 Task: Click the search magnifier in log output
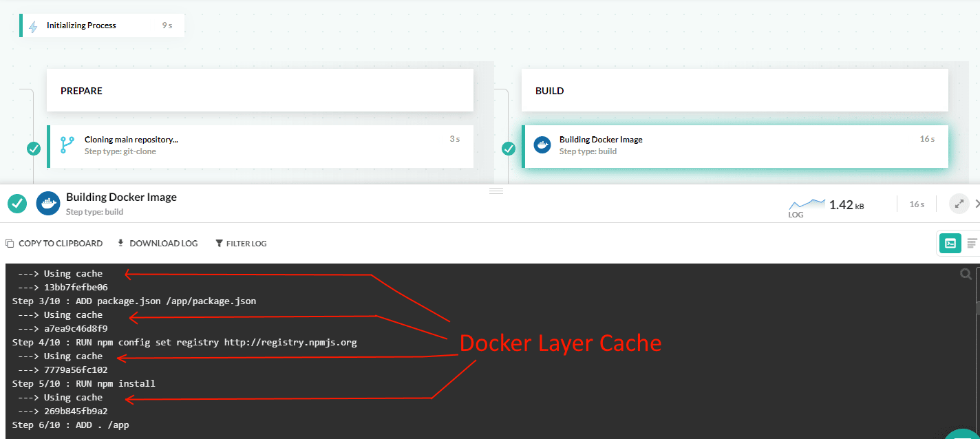[x=966, y=275]
